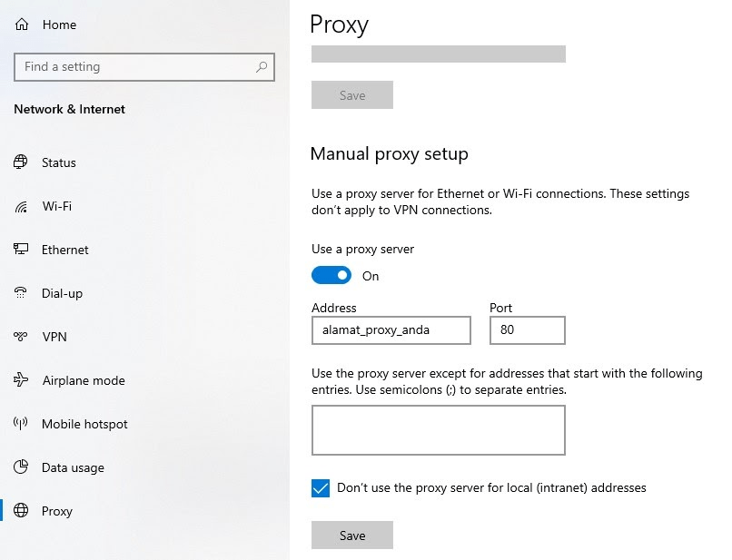This screenshot has height=560, width=732.
Task: Click the VPN icon in sidebar
Action: 21,336
